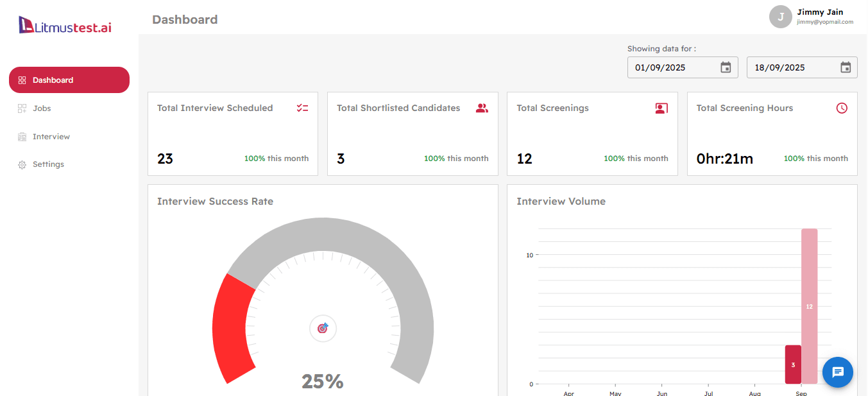This screenshot has width=868, height=396.
Task: Open the end date calendar picker
Action: tap(845, 67)
